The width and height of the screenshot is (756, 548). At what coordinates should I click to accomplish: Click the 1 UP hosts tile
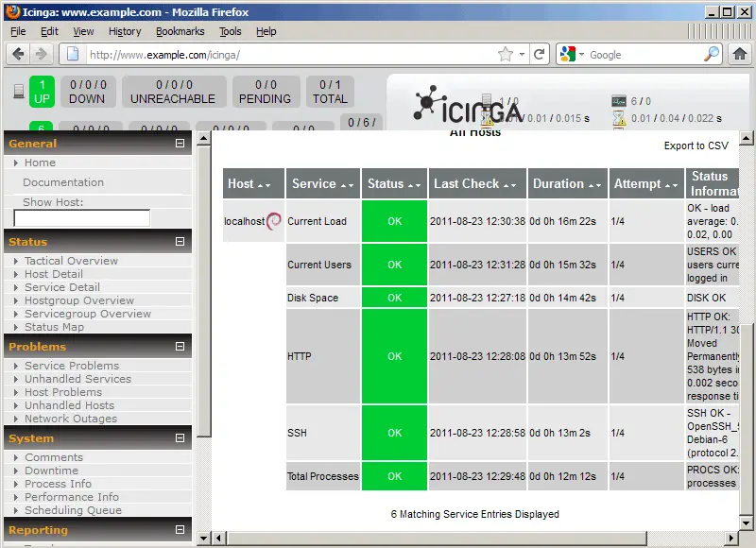[x=42, y=92]
